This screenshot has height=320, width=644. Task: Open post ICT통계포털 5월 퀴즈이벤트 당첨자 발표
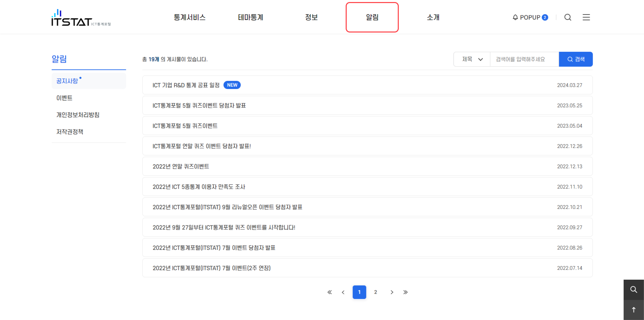pos(367,105)
